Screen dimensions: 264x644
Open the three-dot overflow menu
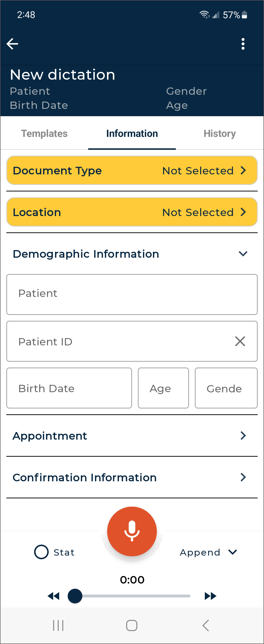click(x=243, y=44)
